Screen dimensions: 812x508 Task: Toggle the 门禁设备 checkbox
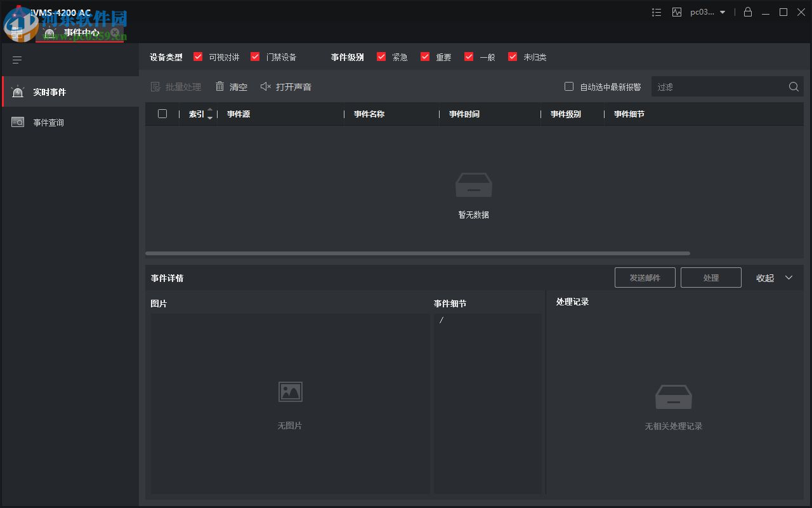click(255, 57)
